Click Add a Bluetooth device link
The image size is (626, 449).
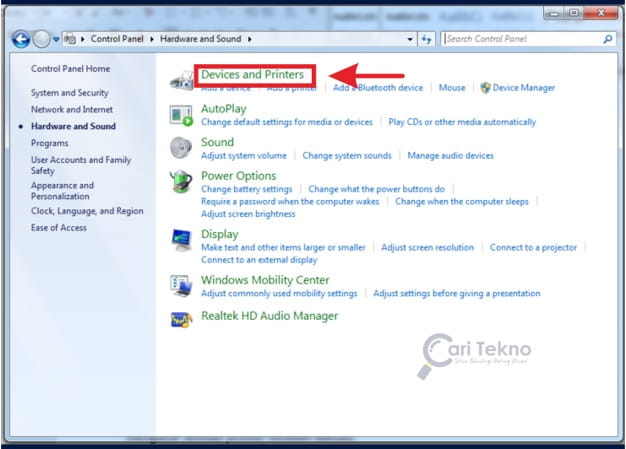tap(378, 88)
